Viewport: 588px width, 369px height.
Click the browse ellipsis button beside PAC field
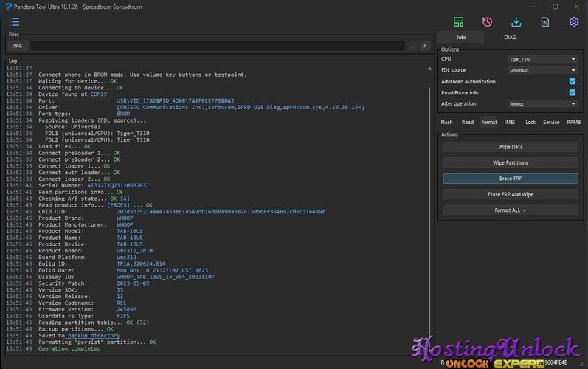(412, 46)
